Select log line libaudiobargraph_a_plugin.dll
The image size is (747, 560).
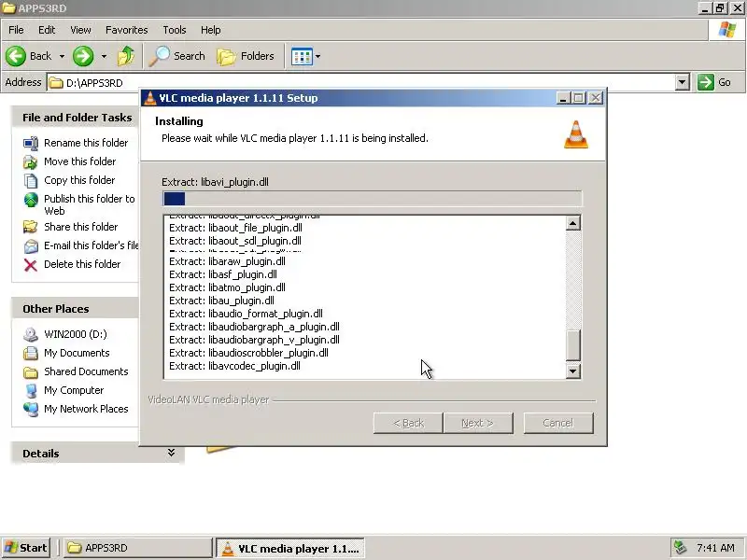254,328
